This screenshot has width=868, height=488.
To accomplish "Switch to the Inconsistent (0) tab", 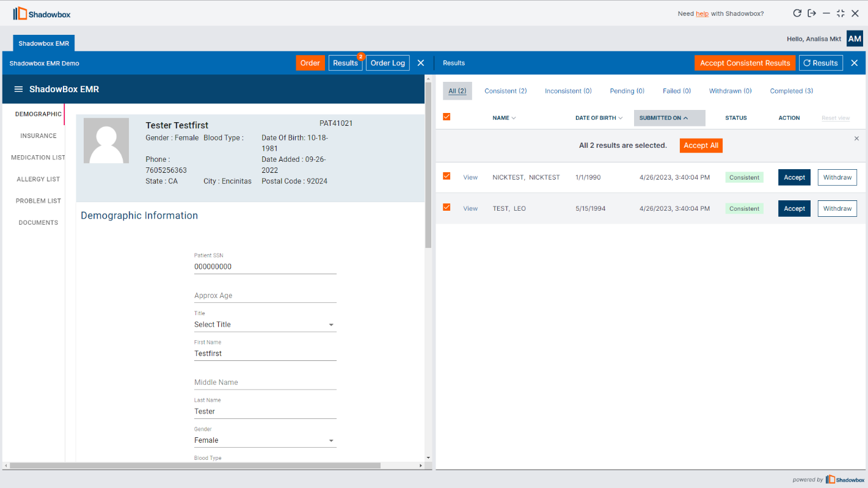I will click(568, 91).
